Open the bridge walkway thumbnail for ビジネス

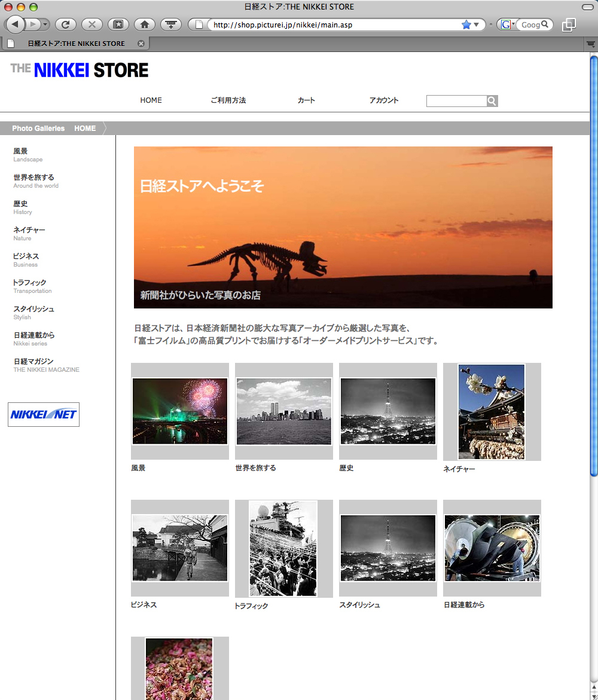click(179, 548)
